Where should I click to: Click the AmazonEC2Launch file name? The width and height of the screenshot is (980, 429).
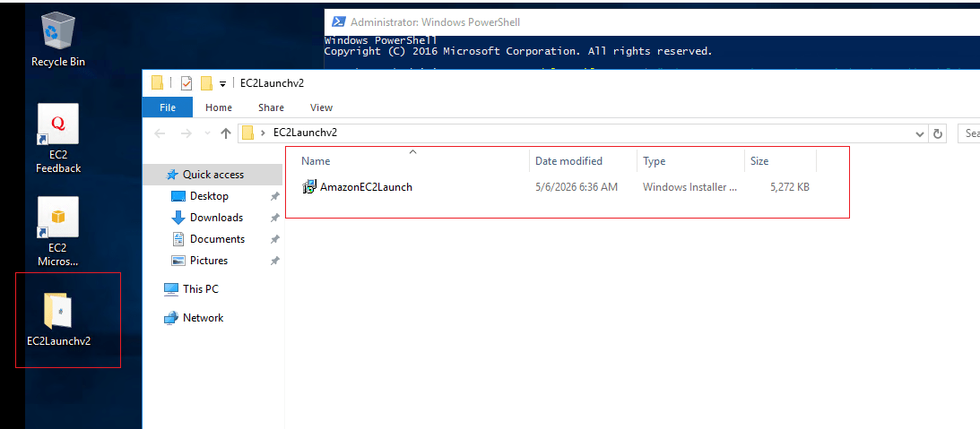click(x=366, y=186)
